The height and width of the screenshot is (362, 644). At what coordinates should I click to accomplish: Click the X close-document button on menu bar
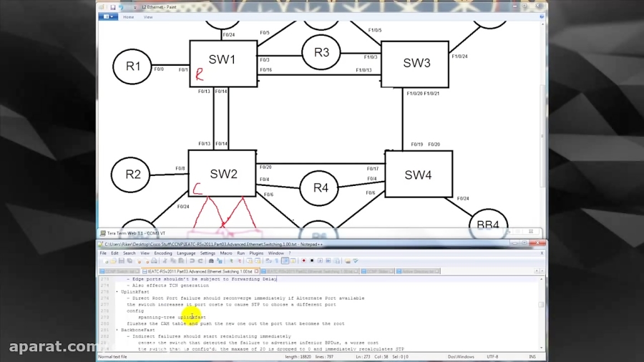pos(542,253)
